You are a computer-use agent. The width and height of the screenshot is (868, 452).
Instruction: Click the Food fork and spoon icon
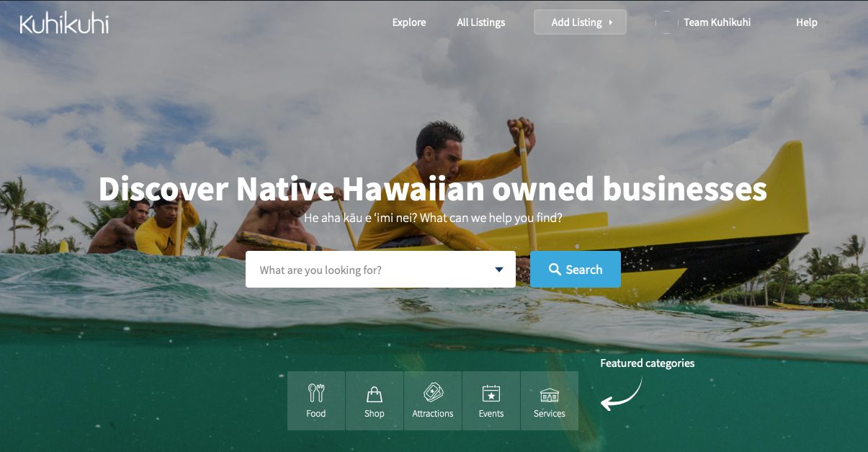click(316, 393)
